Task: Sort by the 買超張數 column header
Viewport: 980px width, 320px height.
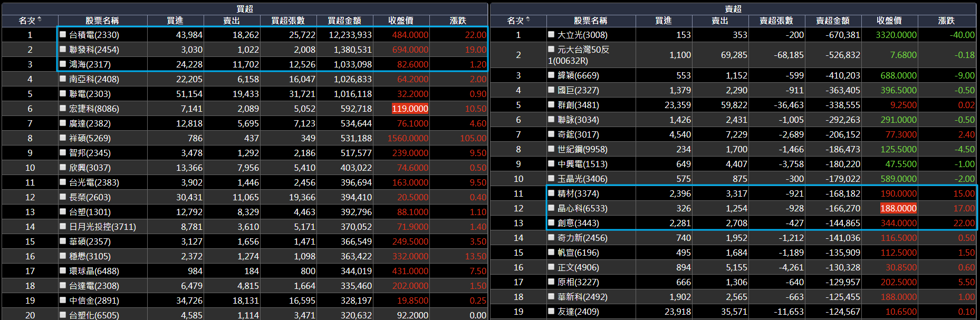Action: pos(288,21)
